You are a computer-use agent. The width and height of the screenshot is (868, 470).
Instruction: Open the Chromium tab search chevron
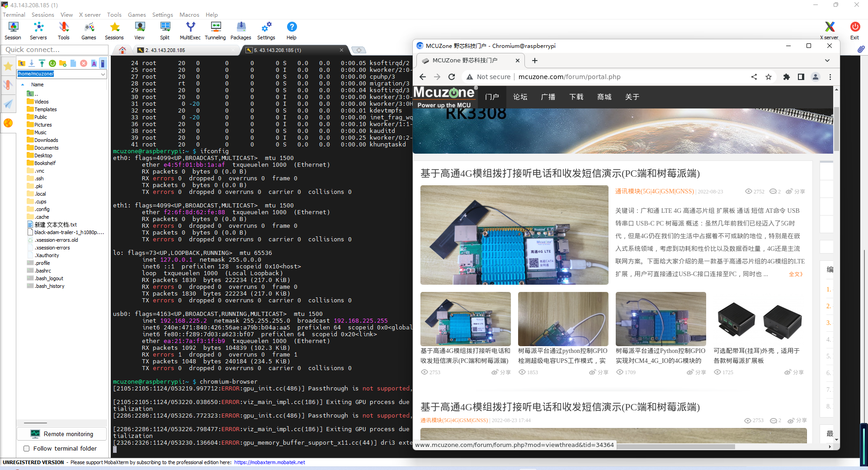827,61
